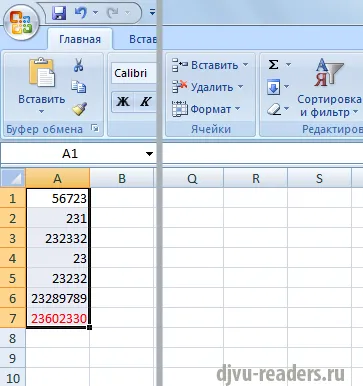Click the Calibri font name box
Image resolution: width=363 pixels, height=386 pixels.
[x=134, y=73]
